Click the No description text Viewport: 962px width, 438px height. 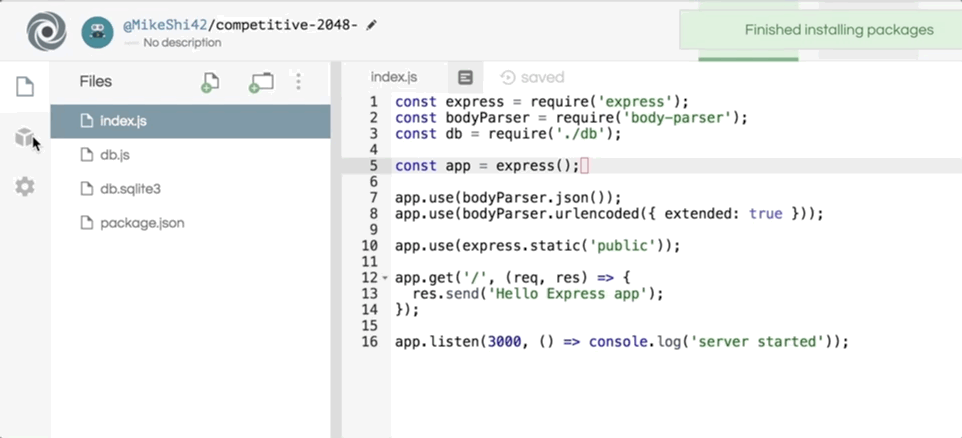182,43
